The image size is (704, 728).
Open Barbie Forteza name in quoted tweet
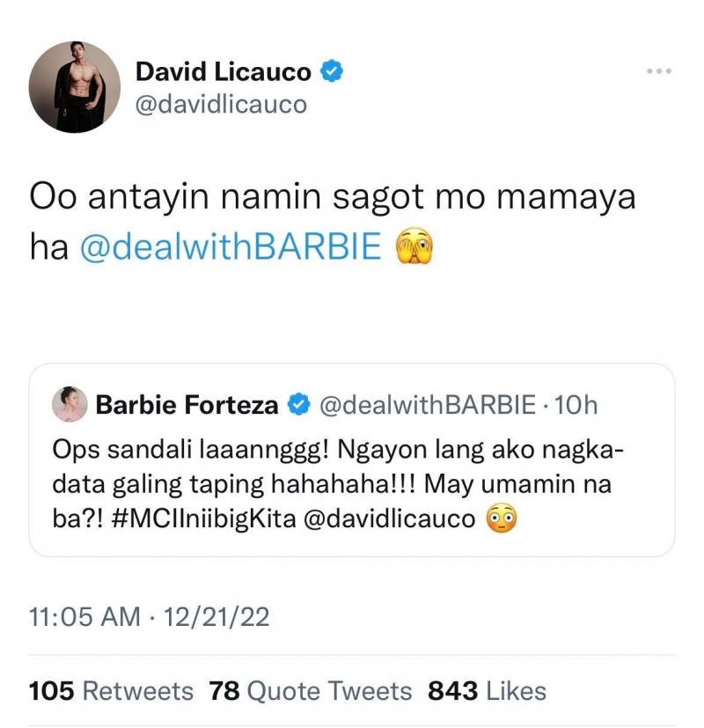187,405
